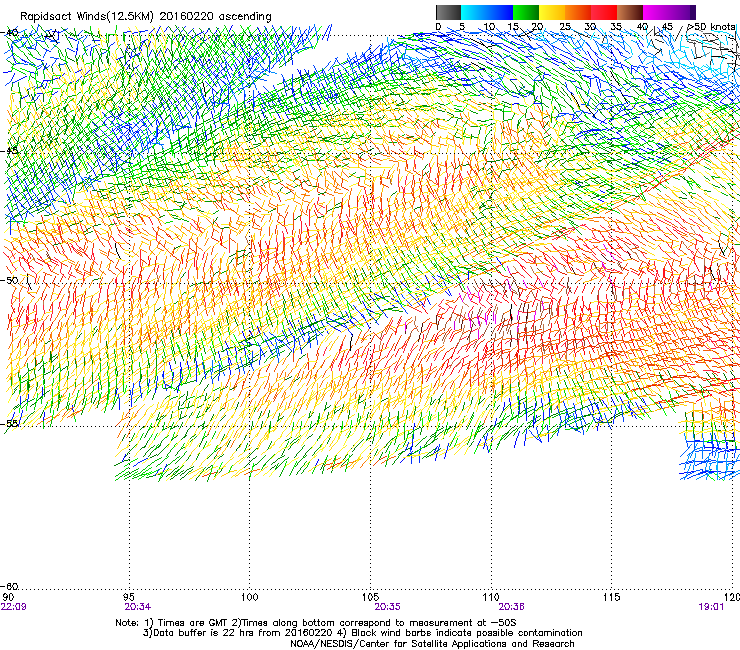Screen dimensions: 740x650
Task: Click the '>50 knots' legend label
Action: click(x=711, y=27)
